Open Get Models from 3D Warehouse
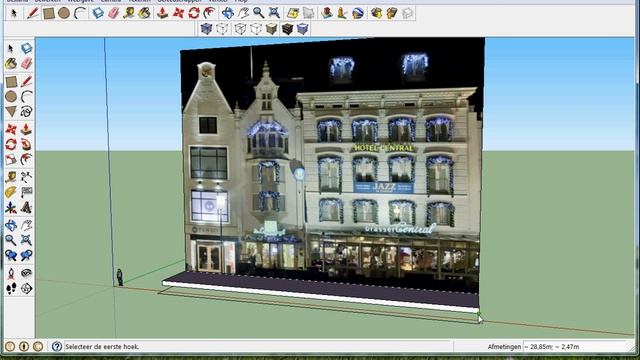Viewport: 640px width, 360px height. [376, 13]
